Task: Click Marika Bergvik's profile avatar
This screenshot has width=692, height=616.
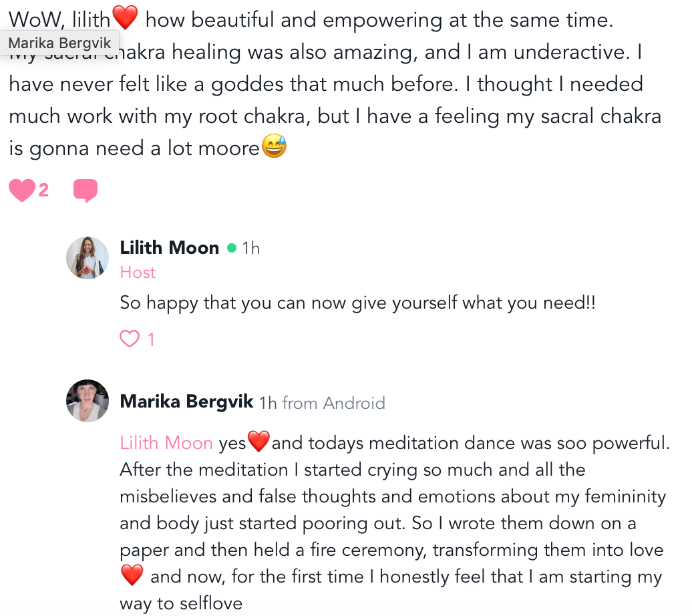Action: pyautogui.click(x=88, y=401)
